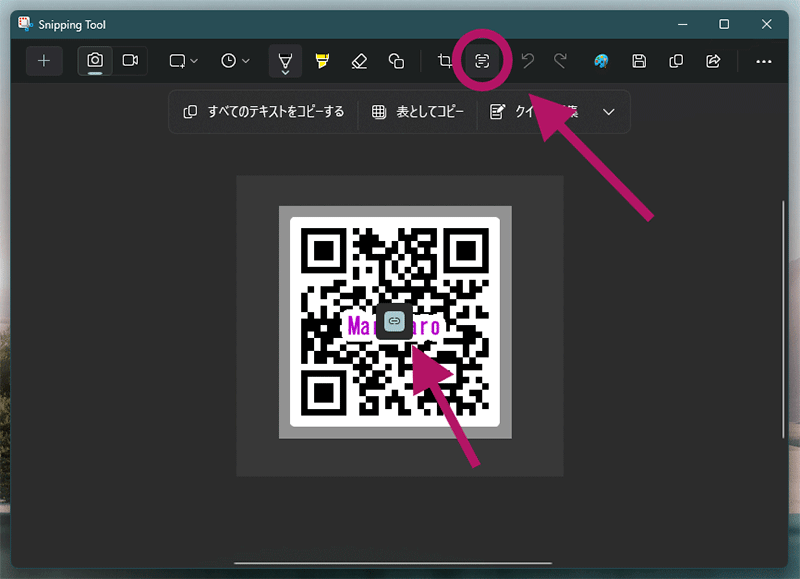Image resolution: width=800 pixels, height=579 pixels.
Task: Share the snip
Action: click(x=713, y=61)
